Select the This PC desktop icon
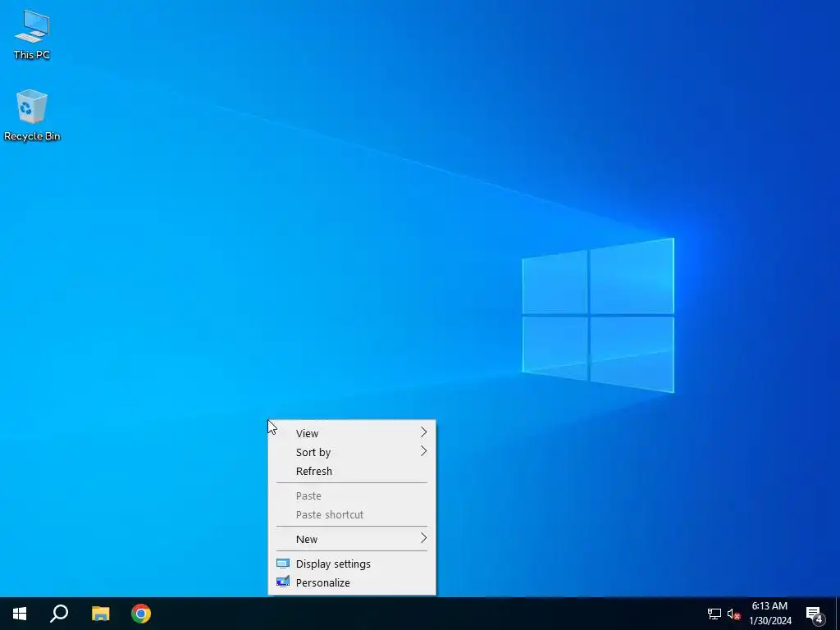Viewport: 840px width, 630px height. [x=32, y=34]
